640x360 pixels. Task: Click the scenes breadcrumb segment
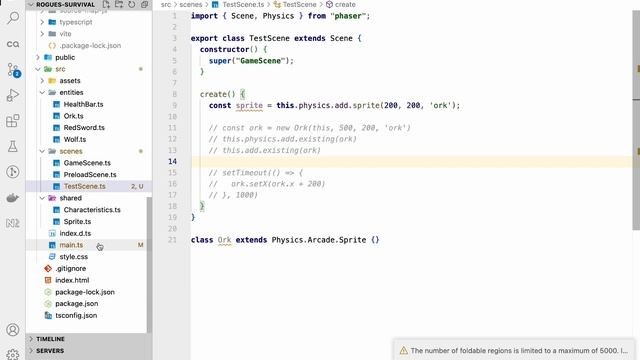click(x=191, y=4)
